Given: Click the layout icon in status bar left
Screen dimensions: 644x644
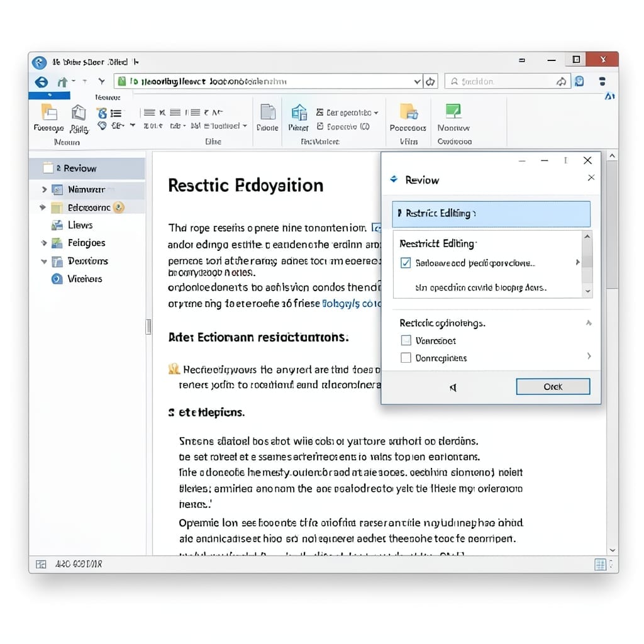Looking at the screenshot, I should pyautogui.click(x=41, y=564).
